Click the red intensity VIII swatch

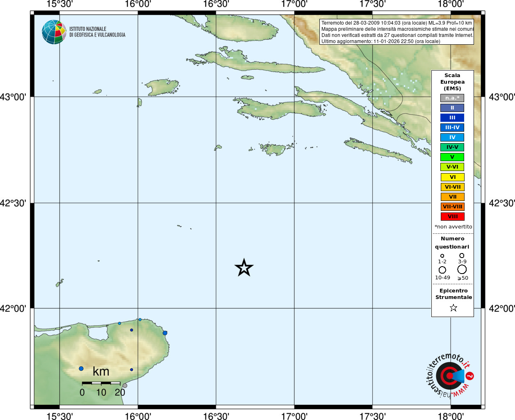(452, 217)
